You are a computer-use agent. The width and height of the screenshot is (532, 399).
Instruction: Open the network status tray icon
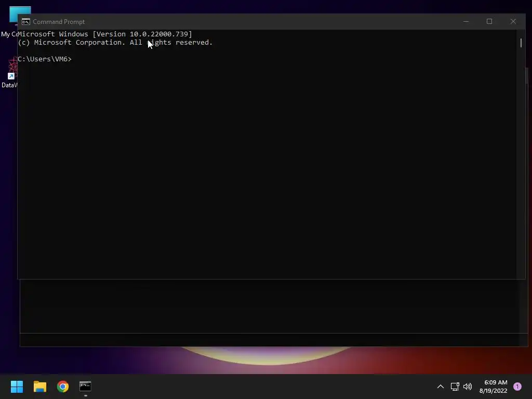pyautogui.click(x=455, y=387)
